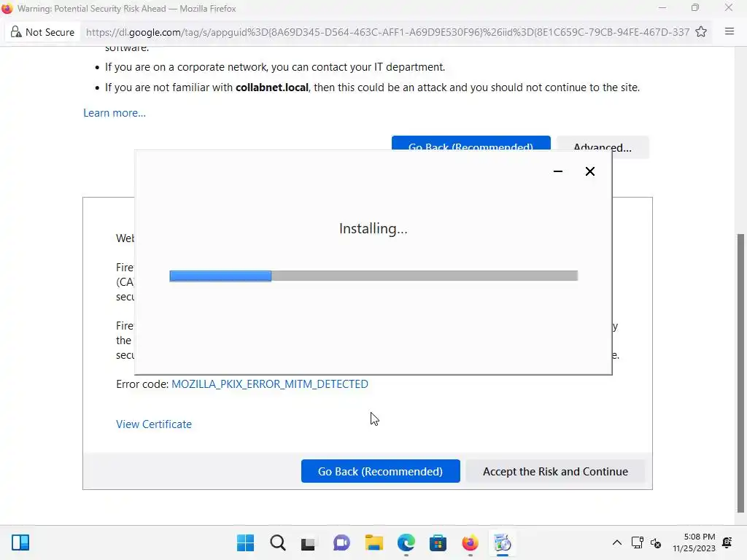Open the Windows Start menu

point(245,542)
